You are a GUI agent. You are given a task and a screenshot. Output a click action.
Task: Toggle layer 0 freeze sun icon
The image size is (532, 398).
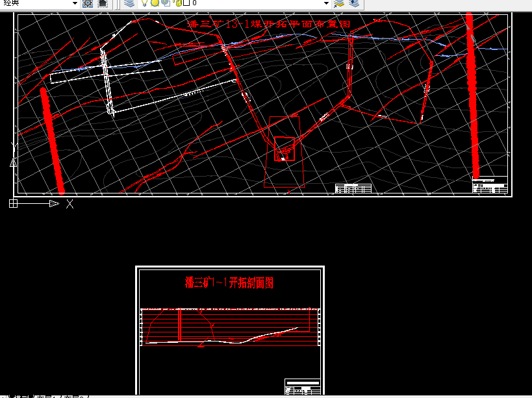coord(155,3)
